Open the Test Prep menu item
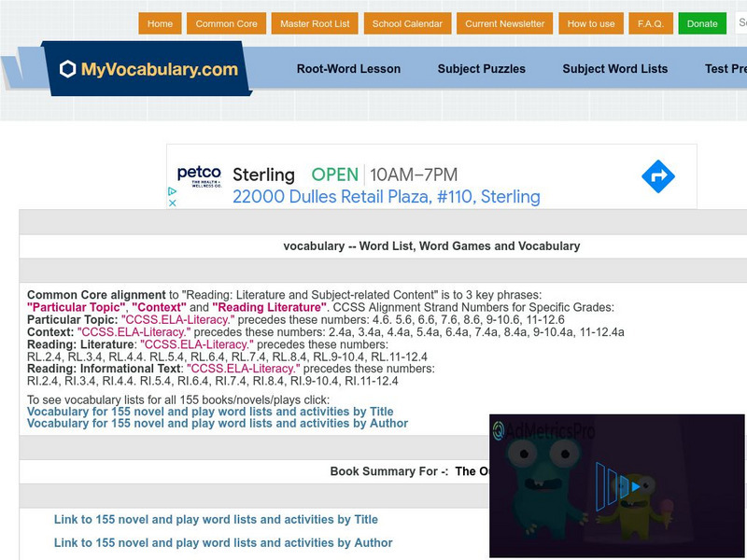Image resolution: width=747 pixels, height=560 pixels. (x=726, y=68)
